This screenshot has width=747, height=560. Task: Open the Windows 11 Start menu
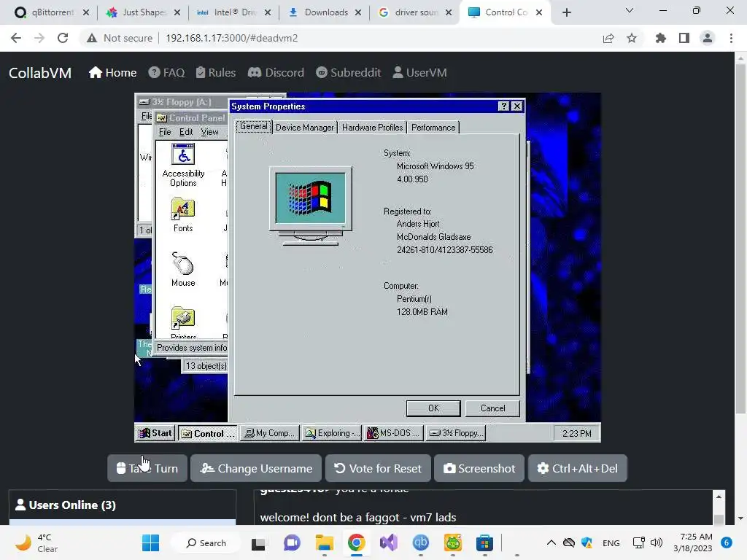[150, 542]
